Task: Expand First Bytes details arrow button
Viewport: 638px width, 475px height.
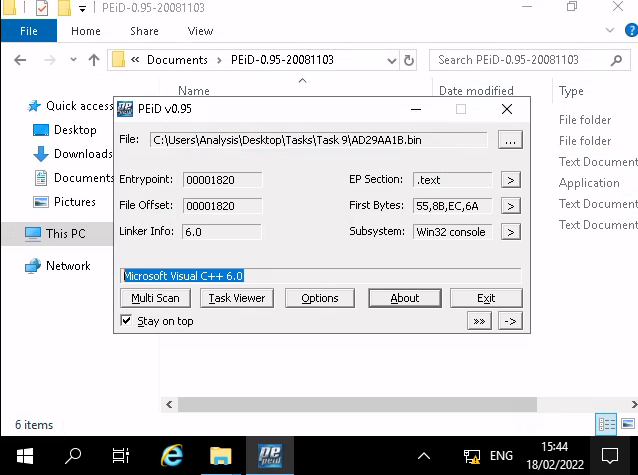Action: (510, 206)
